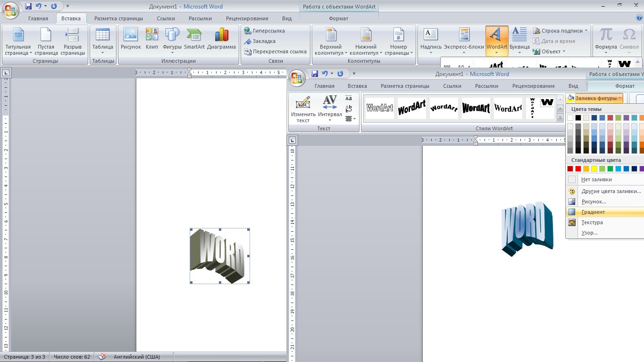
Task: Pick white theme color swatch
Action: click(570, 118)
